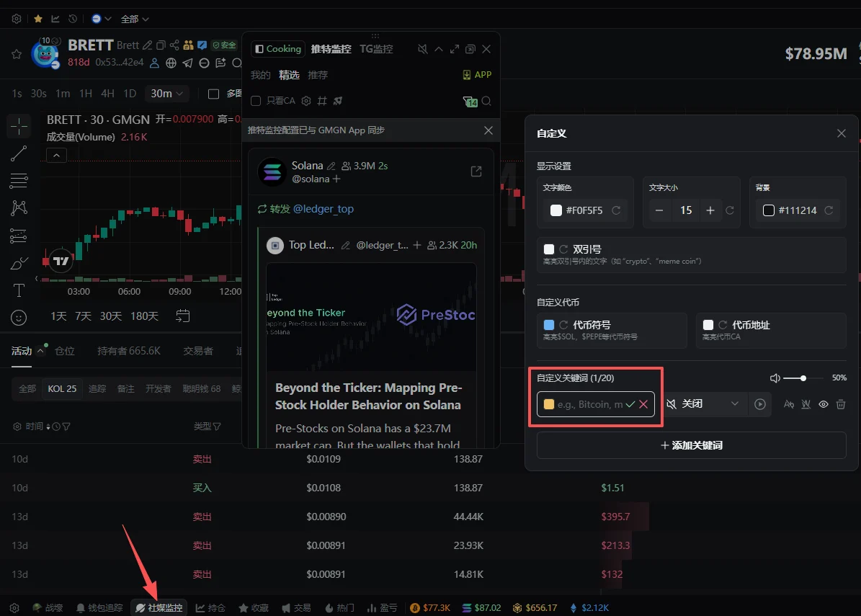Open Solana tweet in new window
Viewport: 861px width, 616px height.
tap(476, 171)
